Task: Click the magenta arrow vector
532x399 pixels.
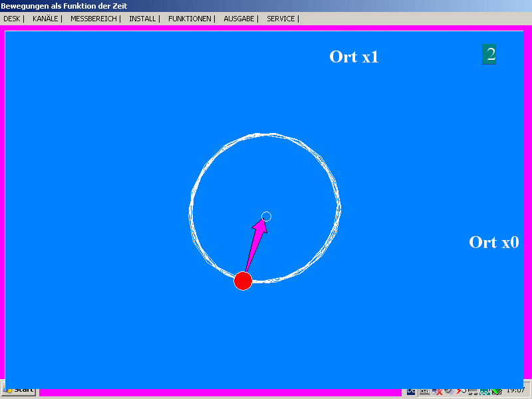Action: tap(255, 245)
